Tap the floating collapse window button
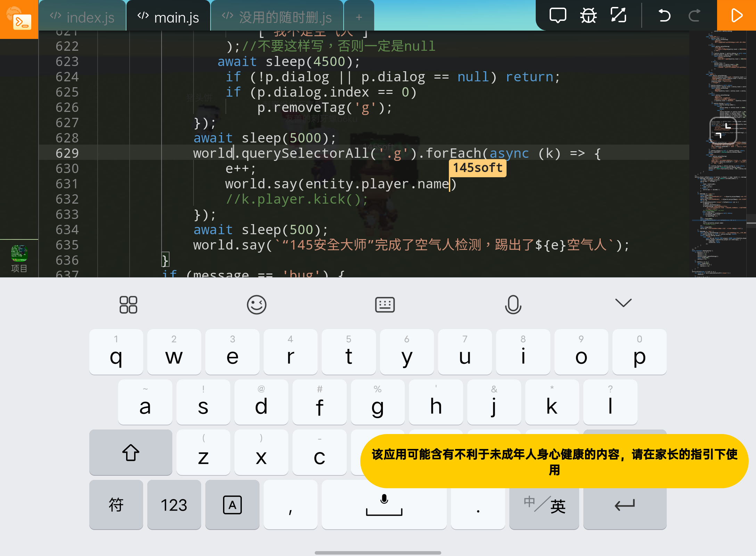756x556 pixels. pos(723,130)
